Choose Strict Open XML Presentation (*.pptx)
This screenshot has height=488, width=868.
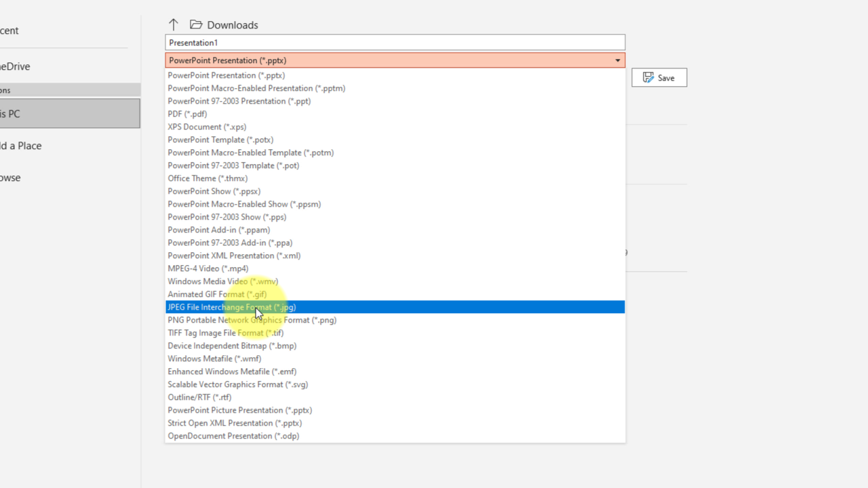coord(395,423)
